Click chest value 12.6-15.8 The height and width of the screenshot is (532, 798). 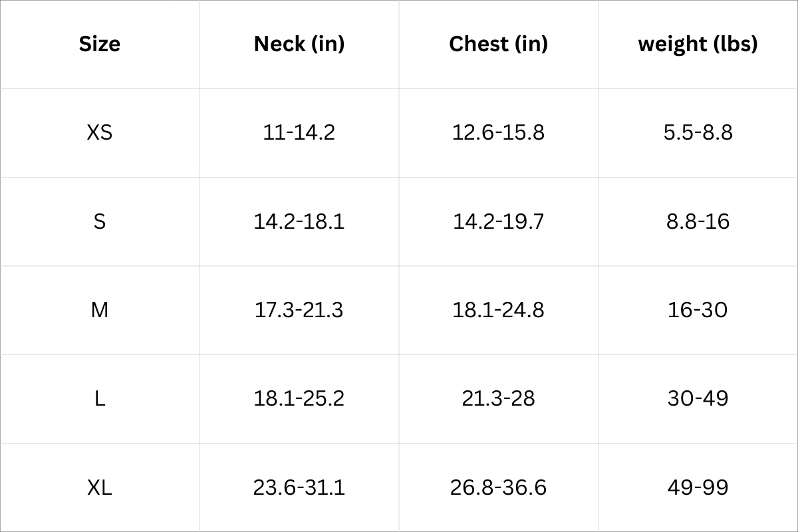[498, 132]
